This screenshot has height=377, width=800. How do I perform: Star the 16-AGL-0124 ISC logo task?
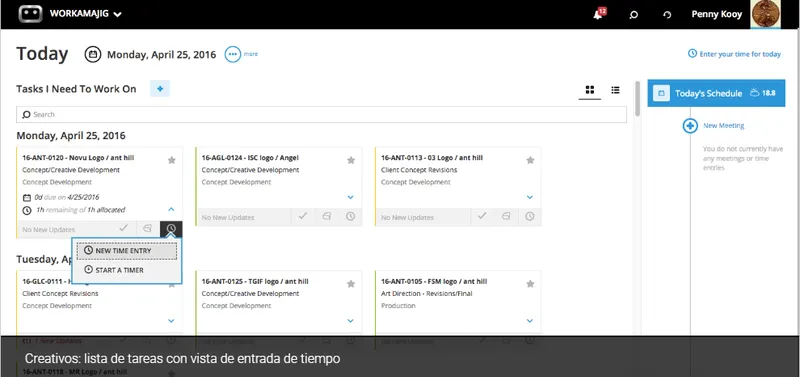[351, 160]
